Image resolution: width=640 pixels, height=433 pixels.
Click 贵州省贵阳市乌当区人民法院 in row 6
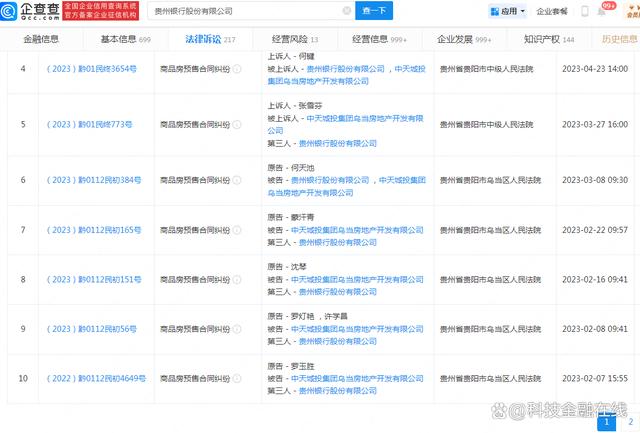click(x=490, y=180)
